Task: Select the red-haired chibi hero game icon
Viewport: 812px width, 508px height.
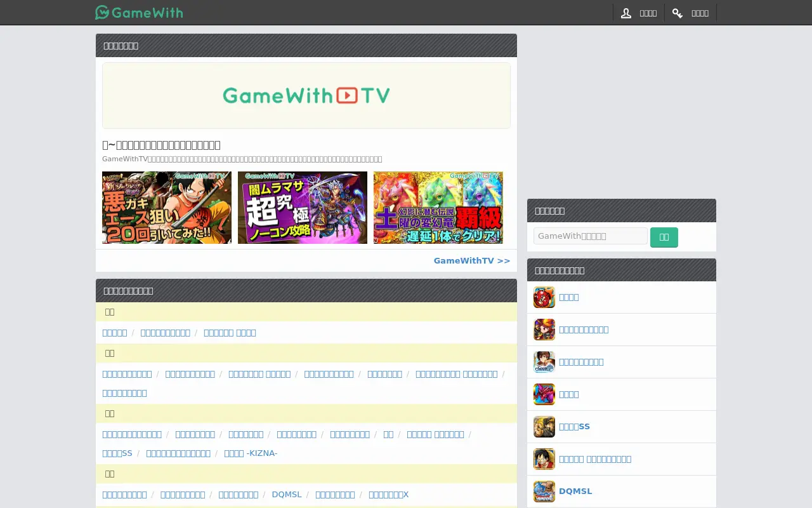Action: [544, 330]
